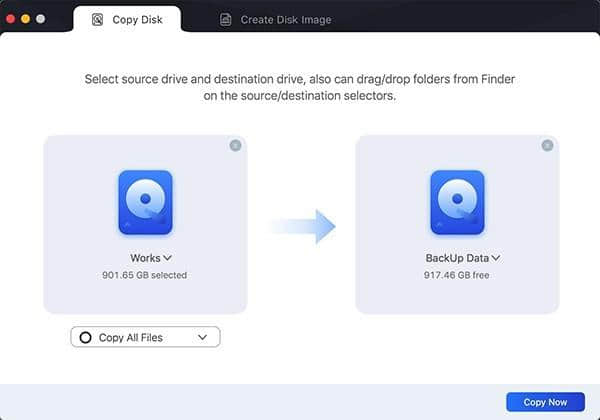Click the Copy Disk tab icon
This screenshot has height=420, width=600.
point(98,19)
